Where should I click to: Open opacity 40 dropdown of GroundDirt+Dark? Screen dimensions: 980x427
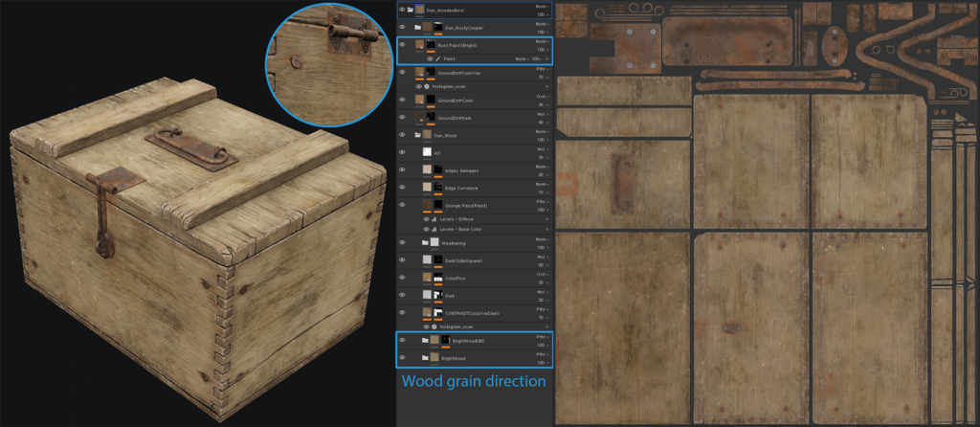click(544, 122)
